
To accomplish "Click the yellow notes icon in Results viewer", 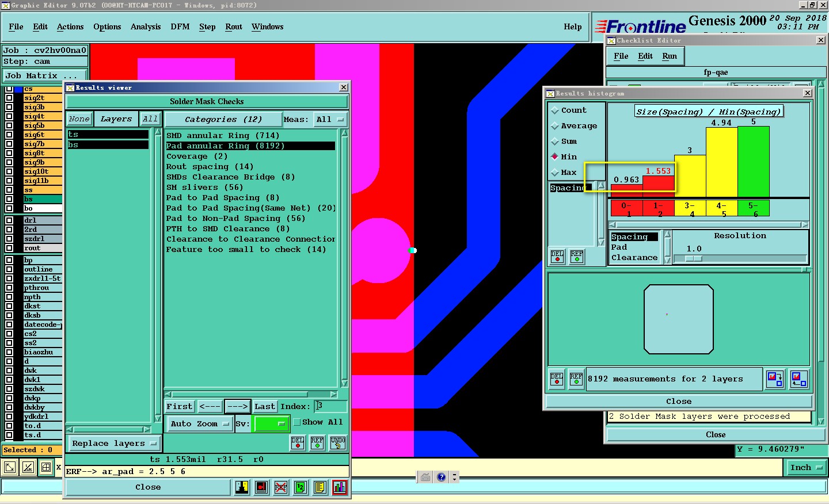I will (x=320, y=487).
